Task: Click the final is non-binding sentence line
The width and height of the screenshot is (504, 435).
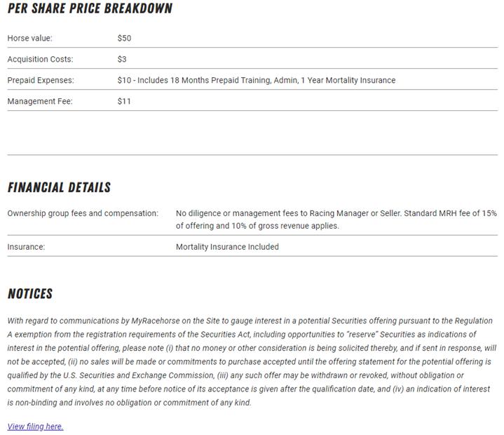Action: point(129,403)
